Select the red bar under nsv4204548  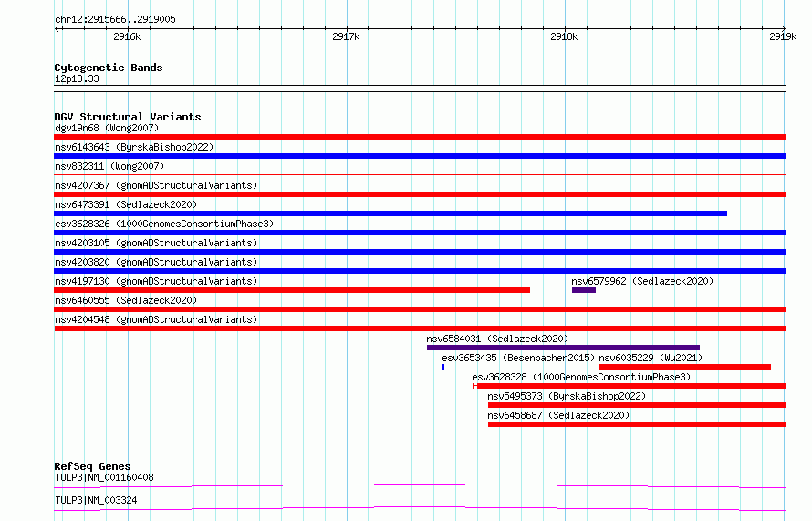click(420, 328)
